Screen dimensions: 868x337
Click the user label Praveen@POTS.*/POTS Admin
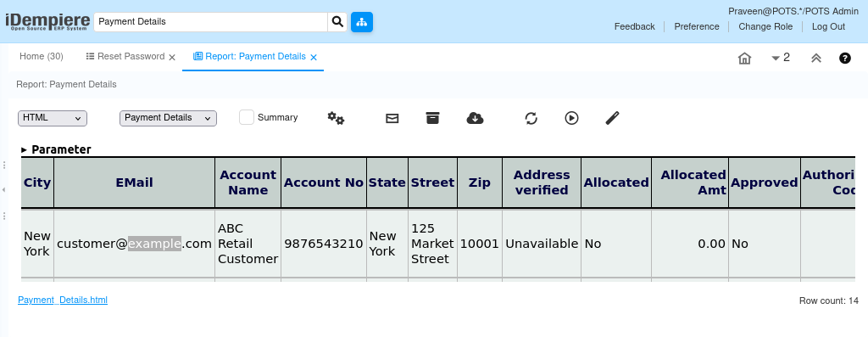793,11
